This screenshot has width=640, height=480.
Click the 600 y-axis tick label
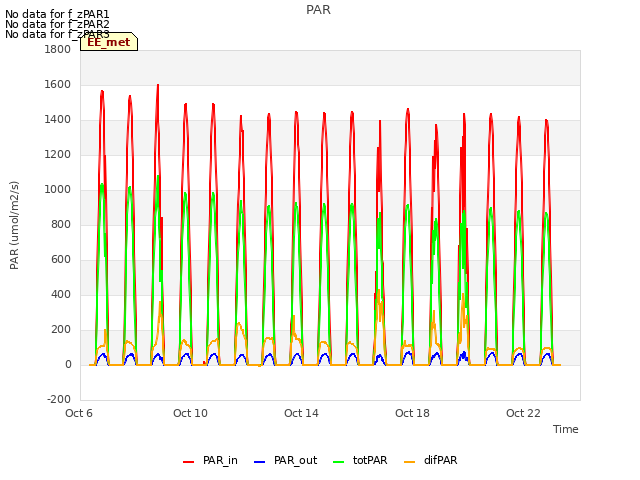click(61, 260)
